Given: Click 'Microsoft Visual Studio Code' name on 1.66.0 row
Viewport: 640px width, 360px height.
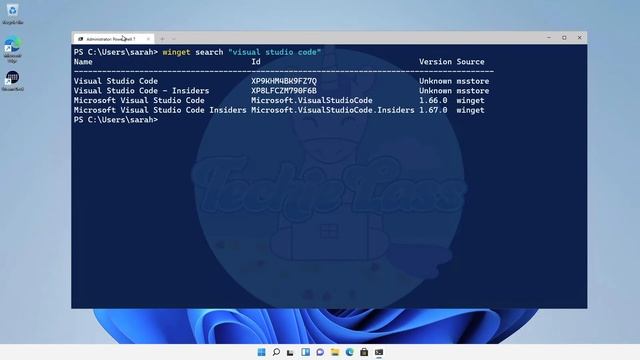Looking at the screenshot, I should click(x=139, y=100).
